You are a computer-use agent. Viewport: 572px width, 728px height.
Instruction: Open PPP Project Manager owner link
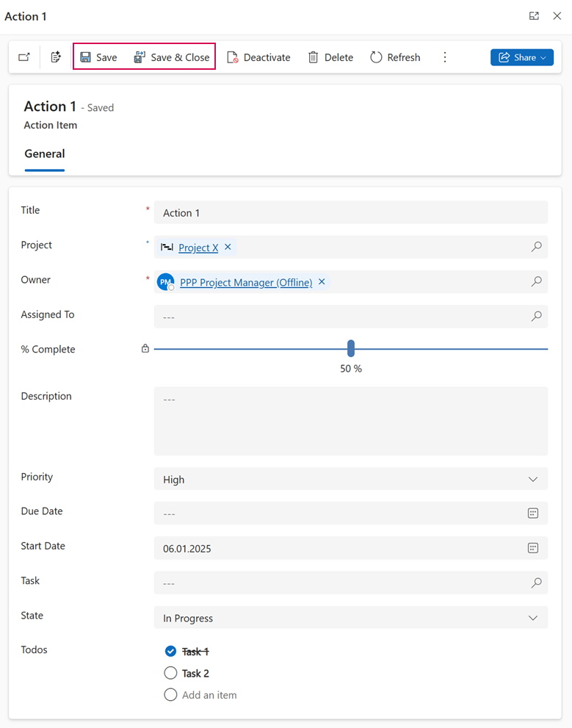246,282
